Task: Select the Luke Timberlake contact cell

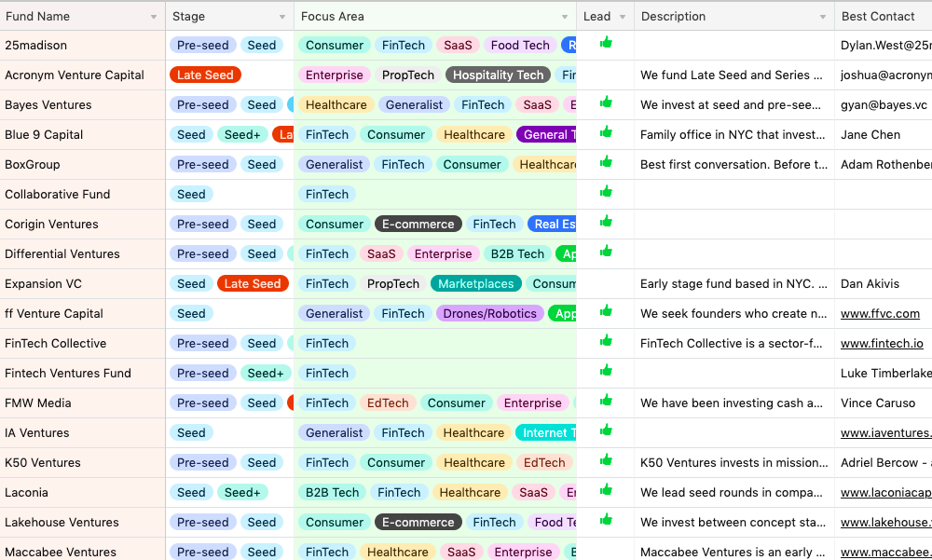Action: coord(884,373)
